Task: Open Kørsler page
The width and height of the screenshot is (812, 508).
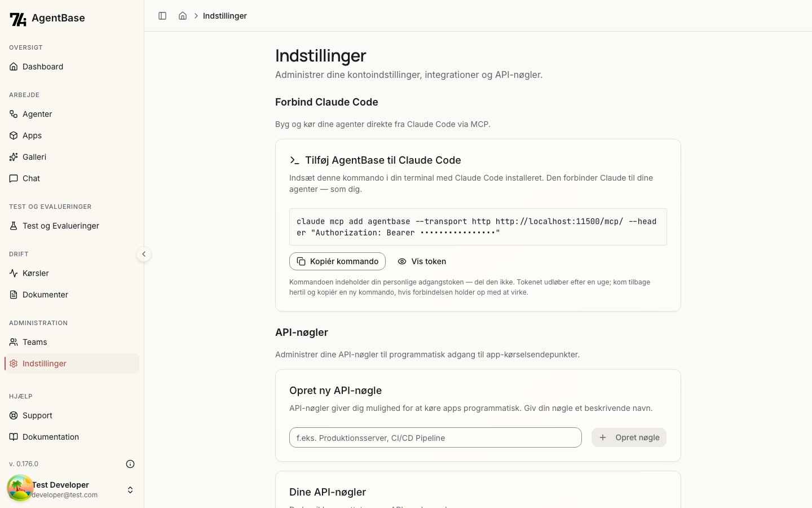Action: [x=72, y=273]
